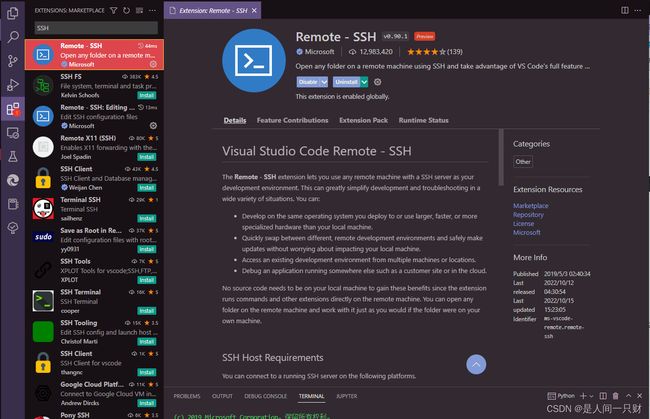Viewport: 650px width, 419px height.
Task: Click the scroll-to-top round arrow button
Action: point(476,365)
